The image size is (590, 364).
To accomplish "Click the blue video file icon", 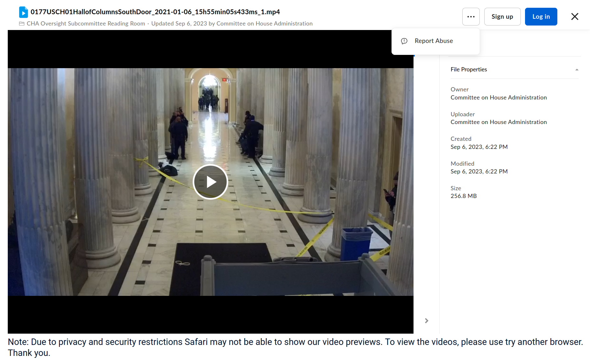I will [23, 12].
